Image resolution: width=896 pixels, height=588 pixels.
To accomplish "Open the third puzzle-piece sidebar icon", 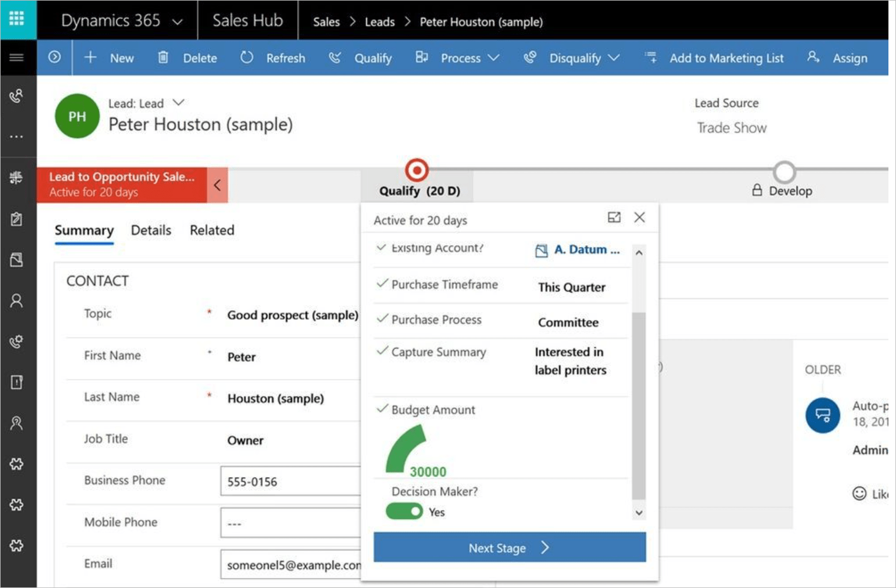I will pos(17,546).
